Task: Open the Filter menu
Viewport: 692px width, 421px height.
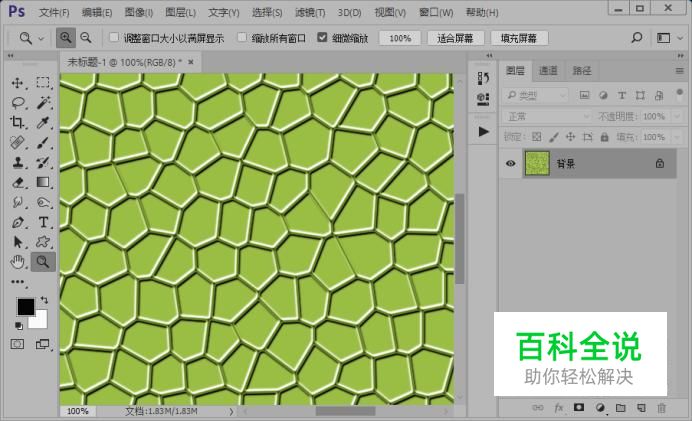Action: pos(310,13)
